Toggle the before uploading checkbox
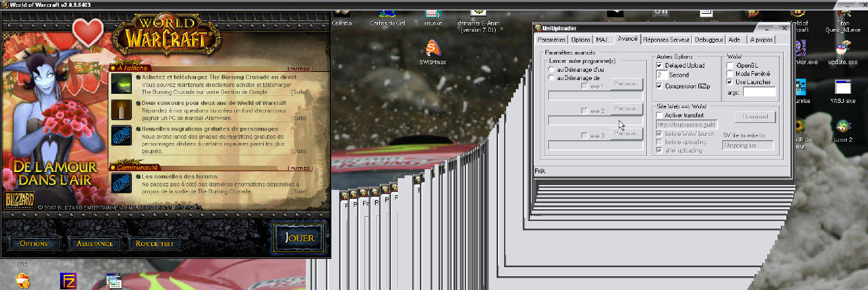The height and width of the screenshot is (290, 868). coord(659,142)
